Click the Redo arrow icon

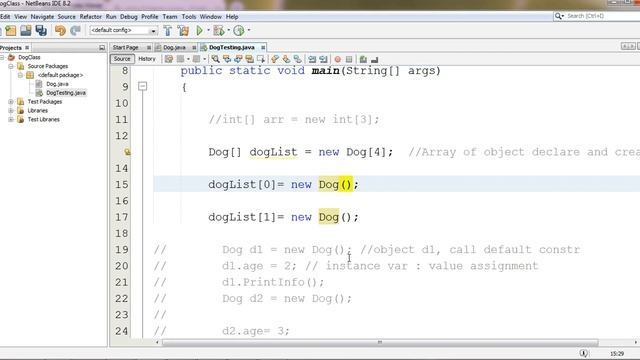(75, 31)
